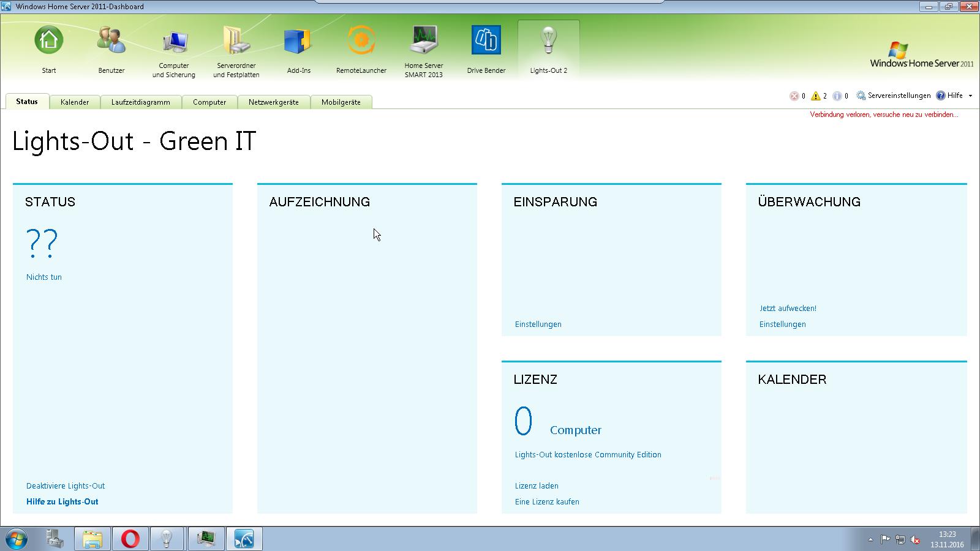Open Windows Explorer from taskbar
Screen dimensions: 980x551
click(92, 539)
